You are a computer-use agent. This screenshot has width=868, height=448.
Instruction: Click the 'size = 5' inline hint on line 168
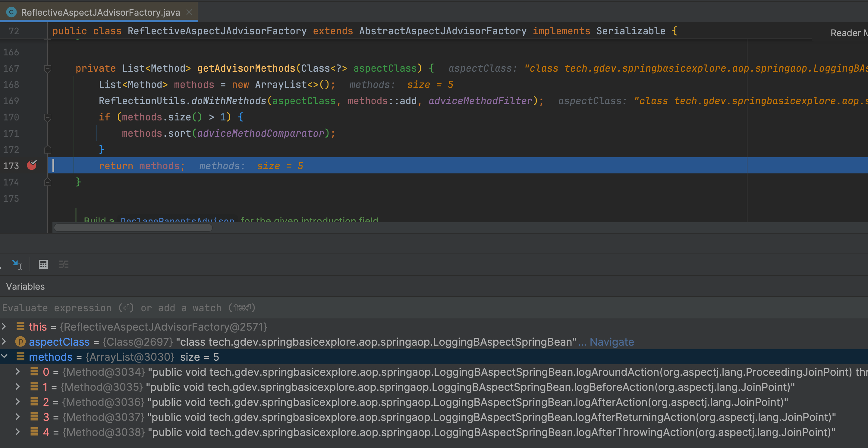point(430,85)
